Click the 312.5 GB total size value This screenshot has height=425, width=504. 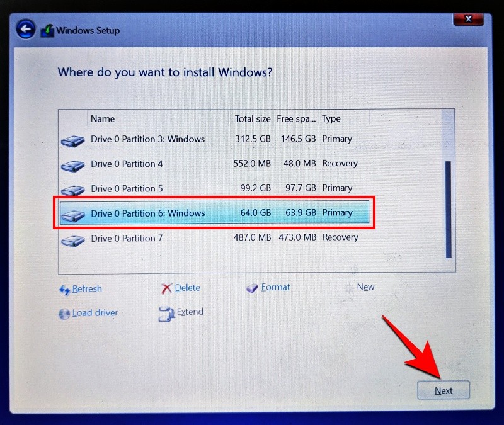253,139
